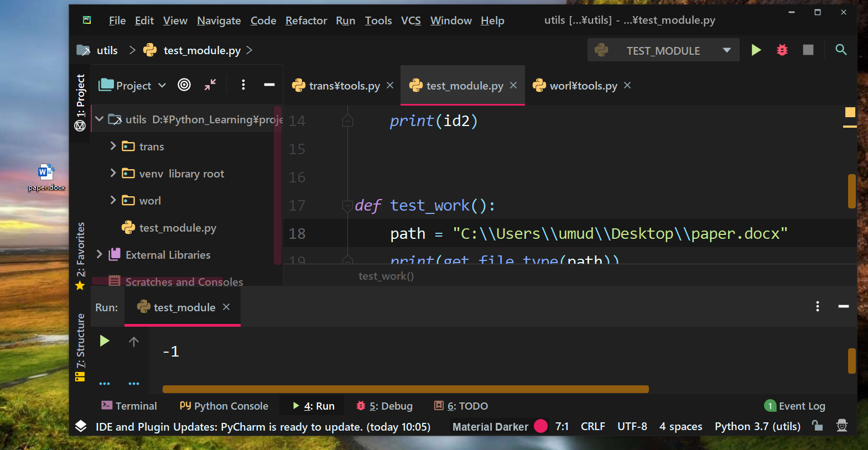Open the TEST_MODULE run configuration dropdown
This screenshot has height=450, width=868.
[x=726, y=50]
